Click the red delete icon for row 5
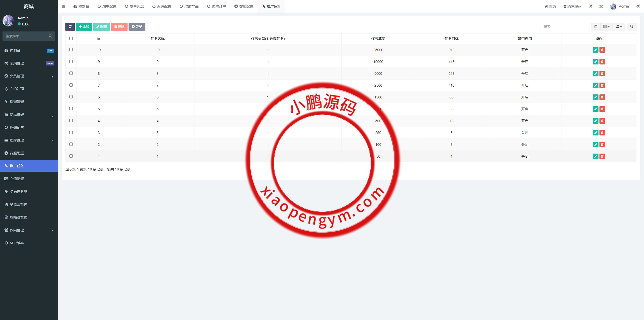The width and height of the screenshot is (644, 320). [x=602, y=109]
